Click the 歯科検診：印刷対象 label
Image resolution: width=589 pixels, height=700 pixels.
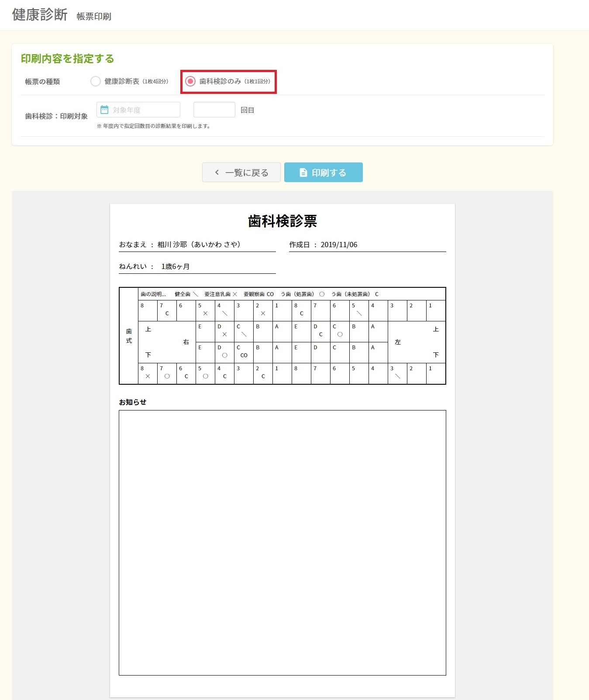56,116
